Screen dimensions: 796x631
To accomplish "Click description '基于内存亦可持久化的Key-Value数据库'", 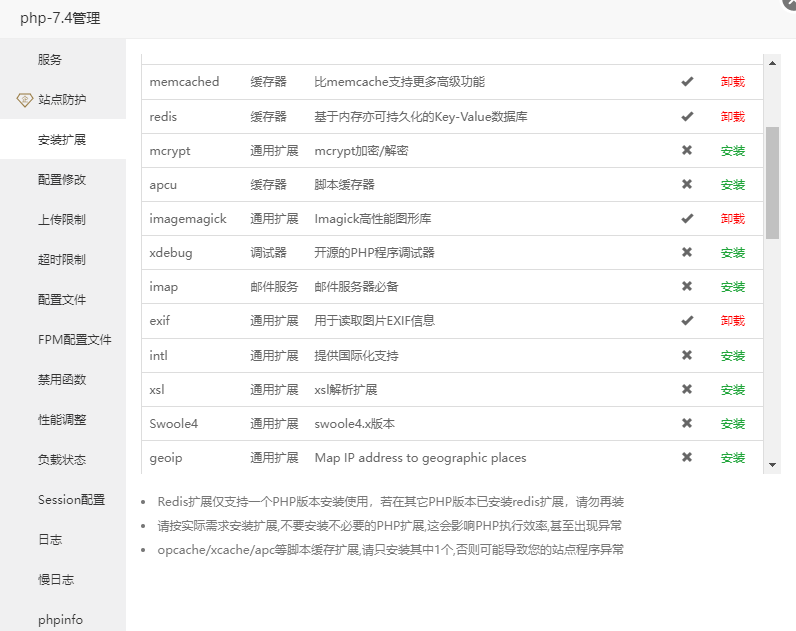I will pyautogui.click(x=420, y=117).
